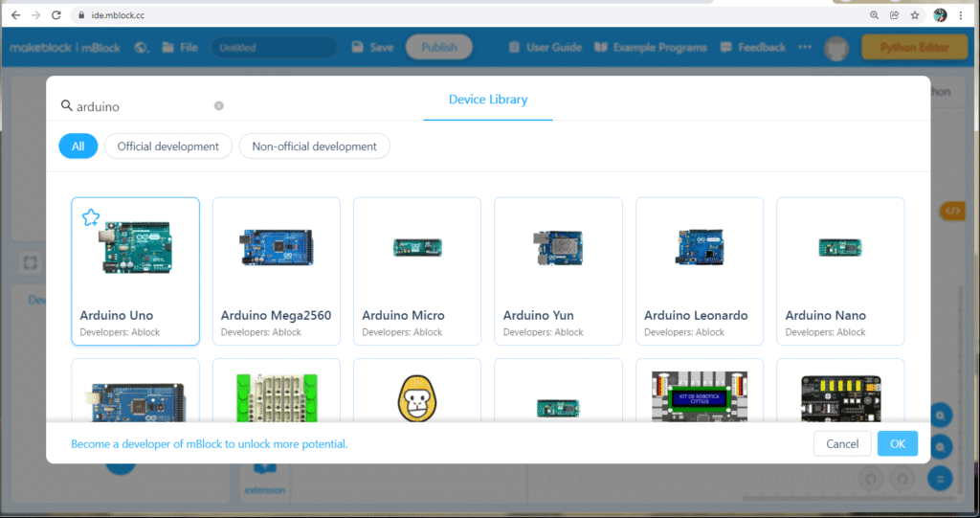Click the search magnifier icon in Device Library
This screenshot has width=980, height=518.
coord(67,106)
